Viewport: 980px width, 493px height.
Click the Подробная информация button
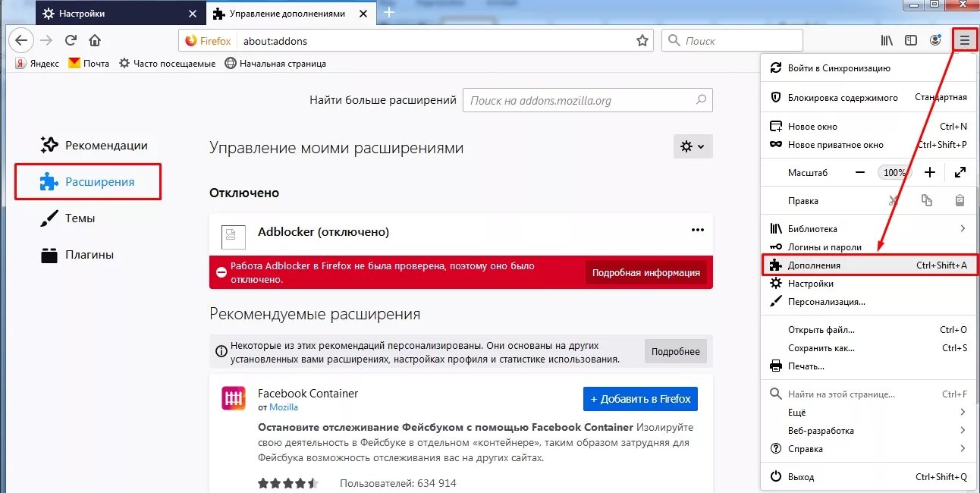coord(646,273)
